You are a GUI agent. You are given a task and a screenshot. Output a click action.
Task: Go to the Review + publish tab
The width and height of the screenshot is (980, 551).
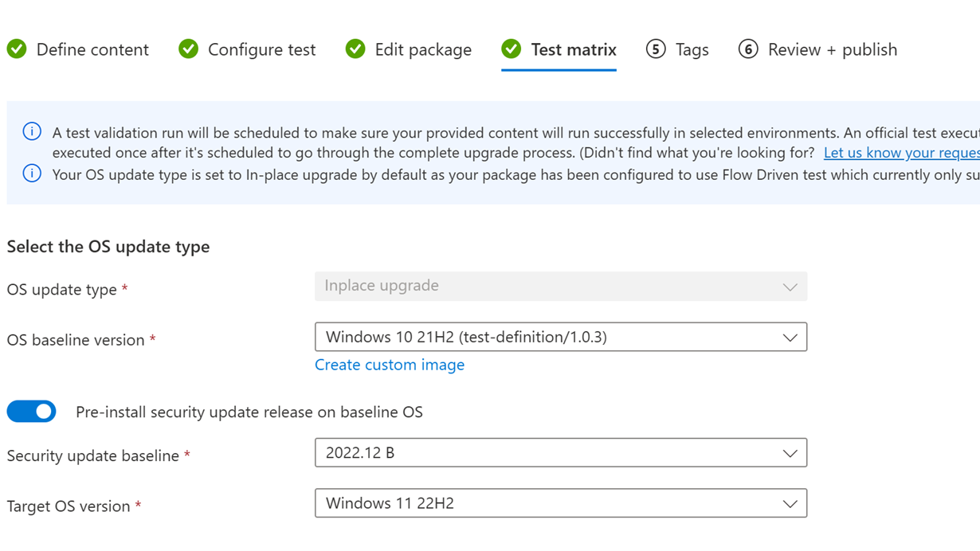(832, 49)
